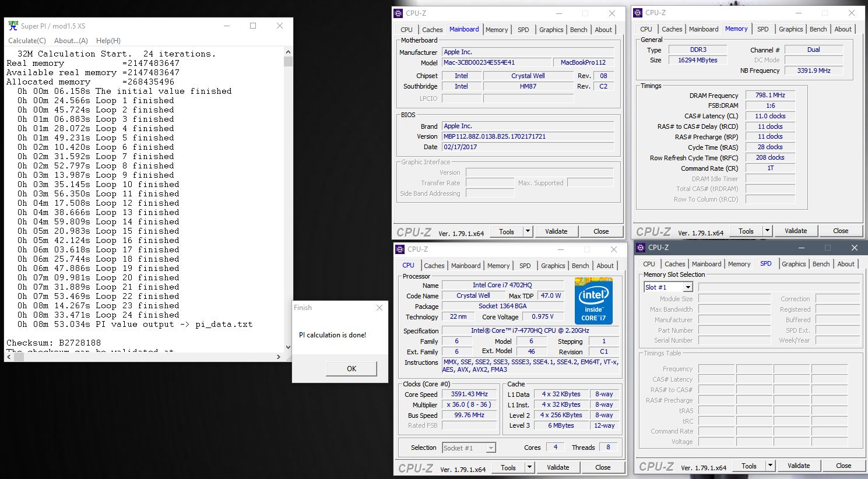Click Validate in SPD window
Screen dimensions: 868x479
(x=799, y=466)
